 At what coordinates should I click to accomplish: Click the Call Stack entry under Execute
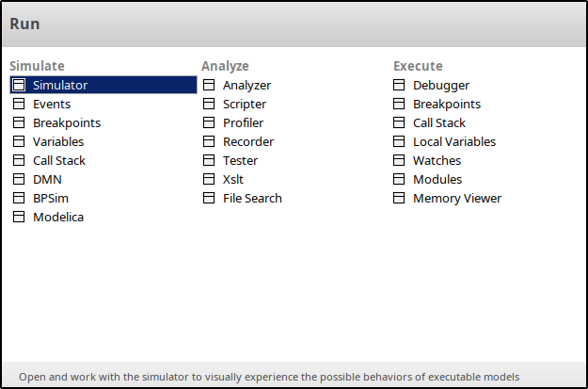(439, 122)
